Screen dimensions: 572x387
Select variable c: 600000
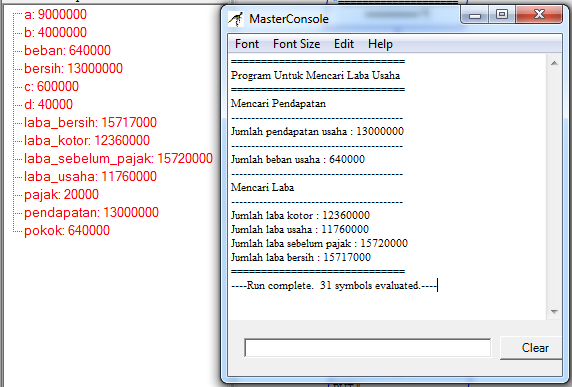click(x=51, y=86)
